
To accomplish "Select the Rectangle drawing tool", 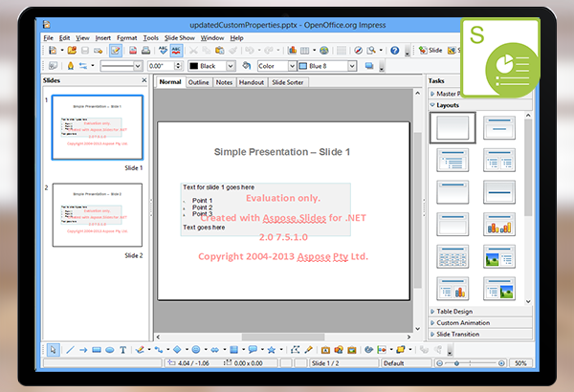I will pyautogui.click(x=97, y=350).
